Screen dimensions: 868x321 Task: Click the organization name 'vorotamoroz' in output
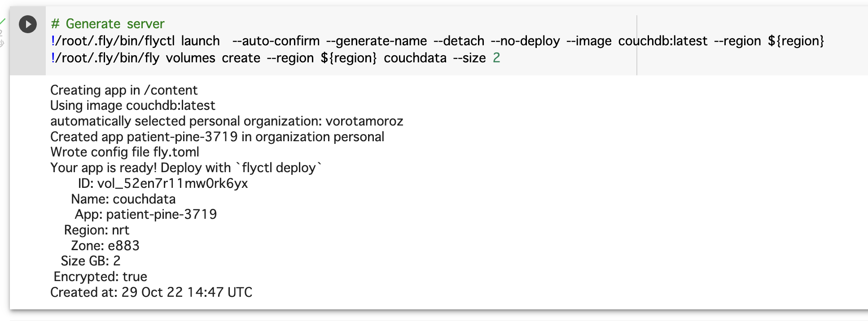coord(364,121)
